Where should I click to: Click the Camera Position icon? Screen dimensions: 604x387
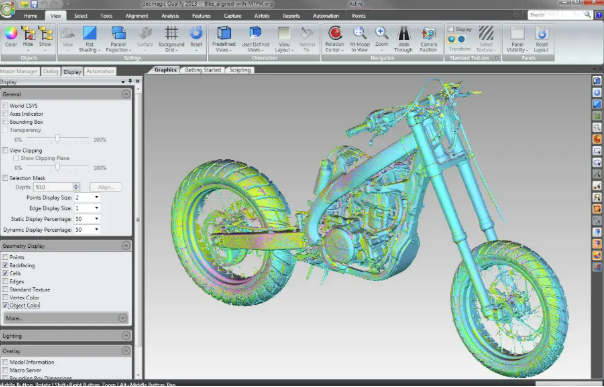point(428,34)
